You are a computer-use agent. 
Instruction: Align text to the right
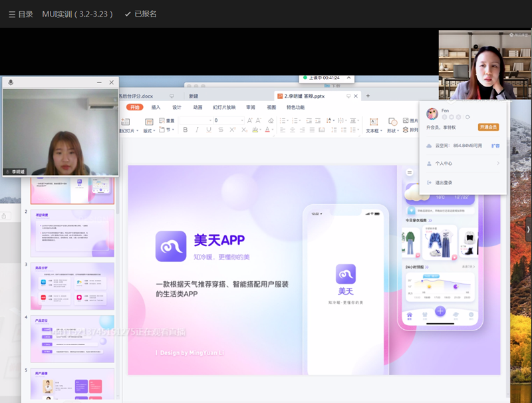click(302, 130)
